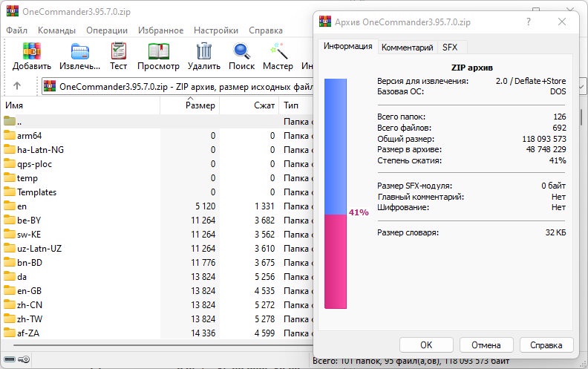Open the Просмотр (View) tool
This screenshot has height=369, width=588.
(x=158, y=52)
